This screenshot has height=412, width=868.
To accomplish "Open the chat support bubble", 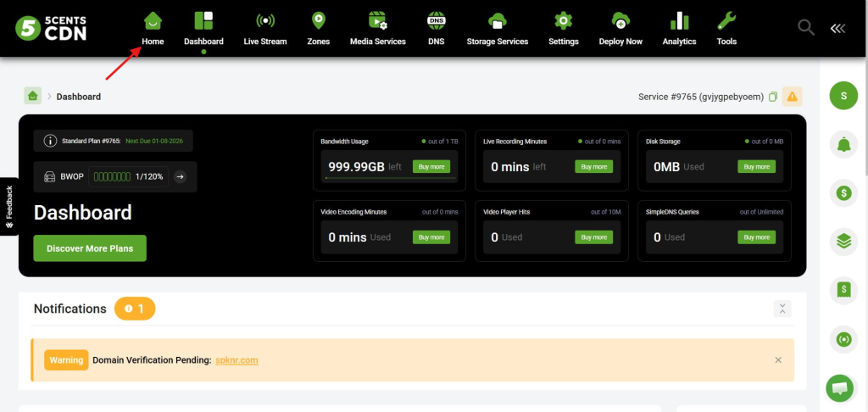I will [840, 387].
